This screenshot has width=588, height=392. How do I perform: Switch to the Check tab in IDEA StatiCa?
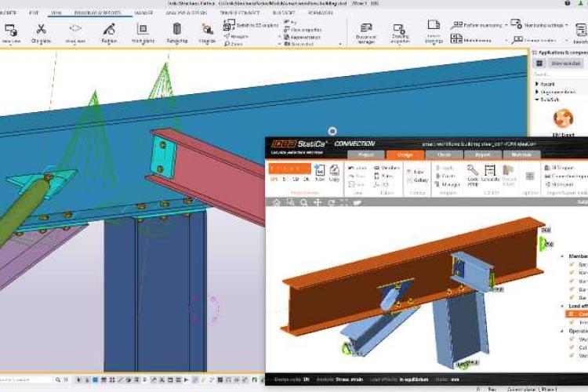(x=444, y=154)
